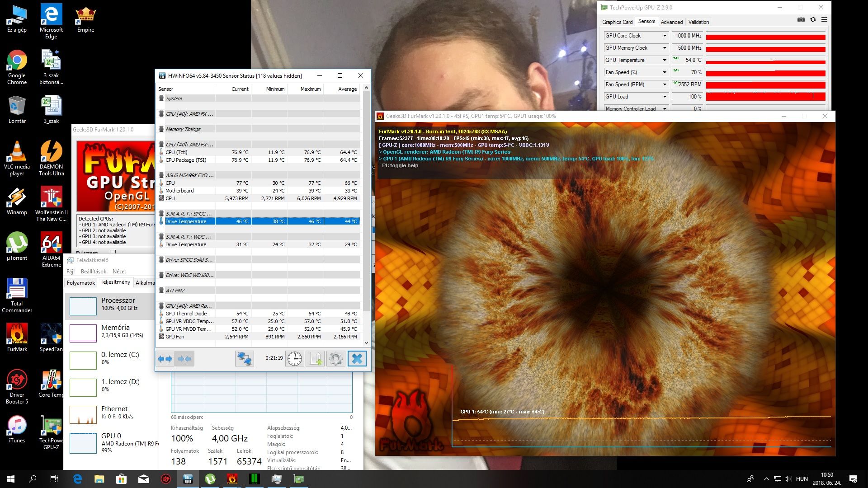Click the GPU-Z screenshot camera icon

pyautogui.click(x=801, y=20)
